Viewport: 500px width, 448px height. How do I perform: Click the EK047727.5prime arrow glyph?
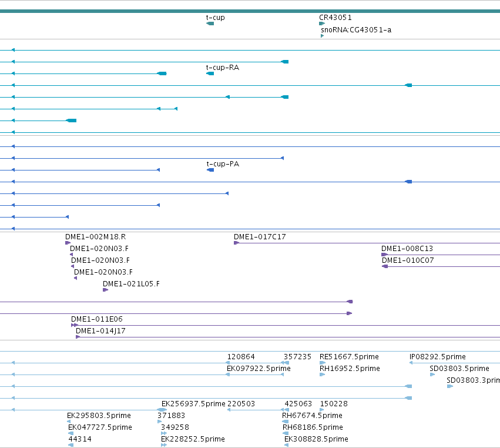pos(71,433)
